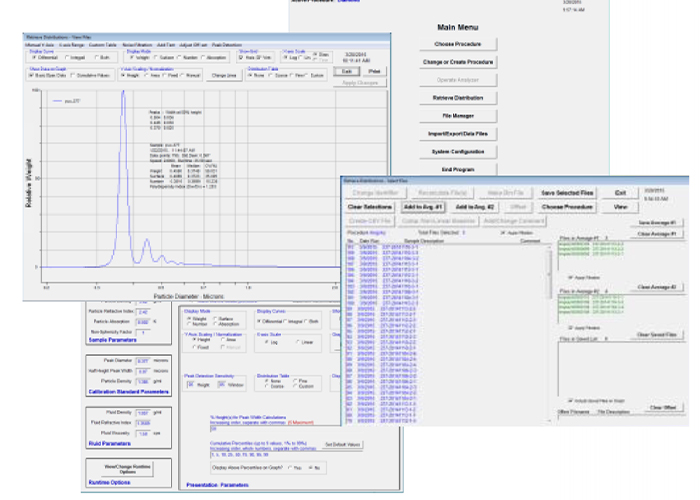The height and width of the screenshot is (500, 700).
Task: Click Save Average #1 button
Action: (x=657, y=223)
